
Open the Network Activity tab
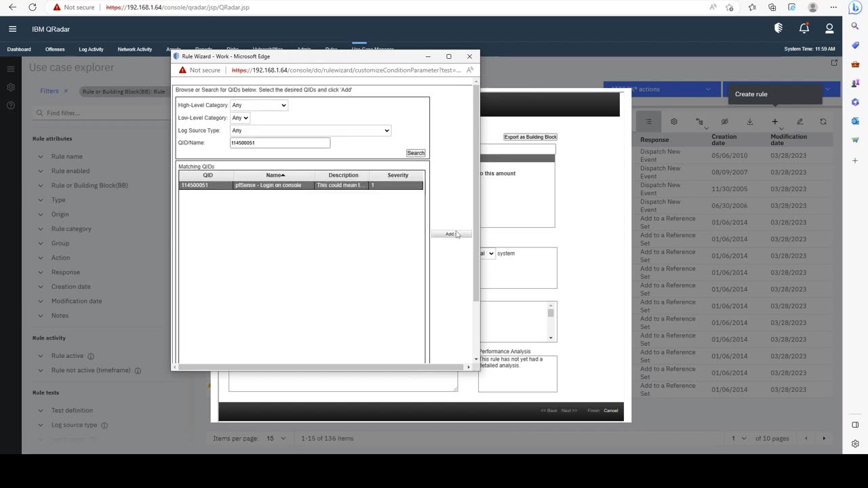point(135,49)
